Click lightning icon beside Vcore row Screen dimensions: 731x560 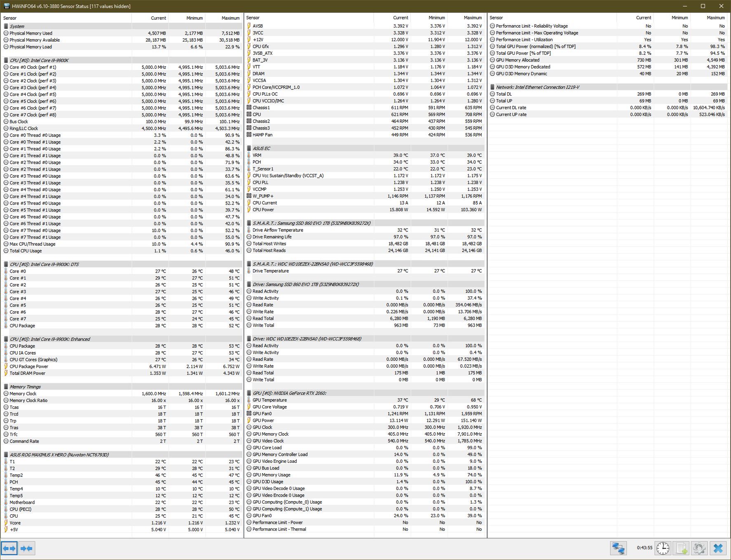(x=6, y=523)
